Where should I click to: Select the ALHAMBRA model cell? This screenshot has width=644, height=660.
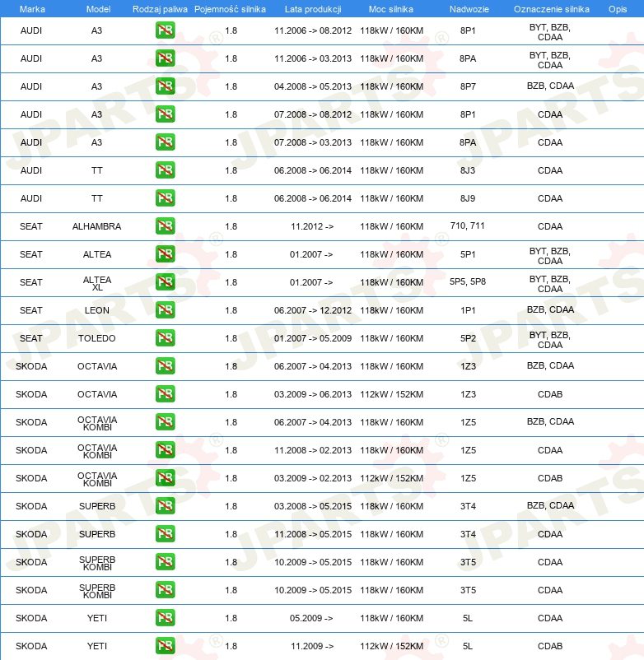tap(97, 226)
